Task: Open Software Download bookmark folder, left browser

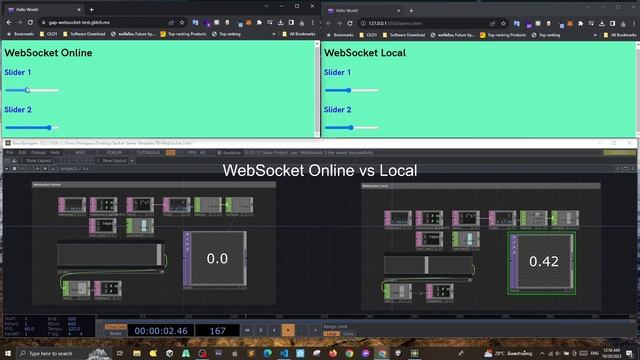Action: pyautogui.click(x=84, y=34)
